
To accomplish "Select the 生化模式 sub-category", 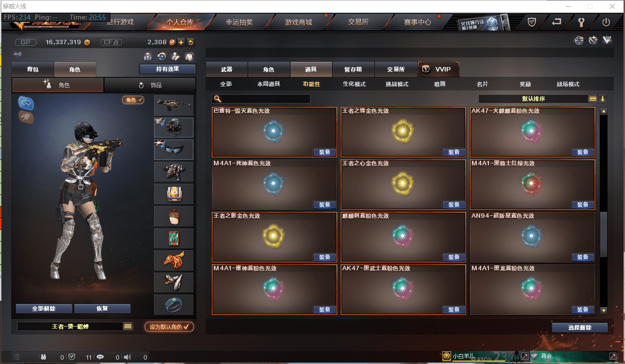I will (x=354, y=84).
